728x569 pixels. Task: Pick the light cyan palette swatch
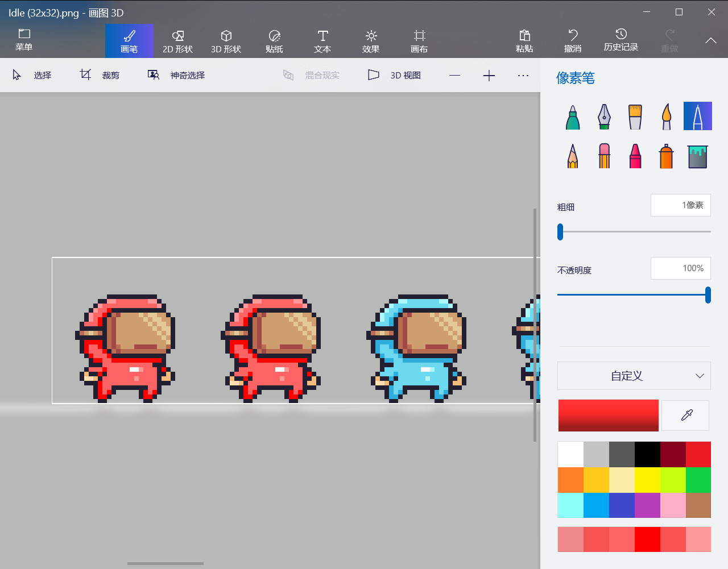click(x=570, y=505)
